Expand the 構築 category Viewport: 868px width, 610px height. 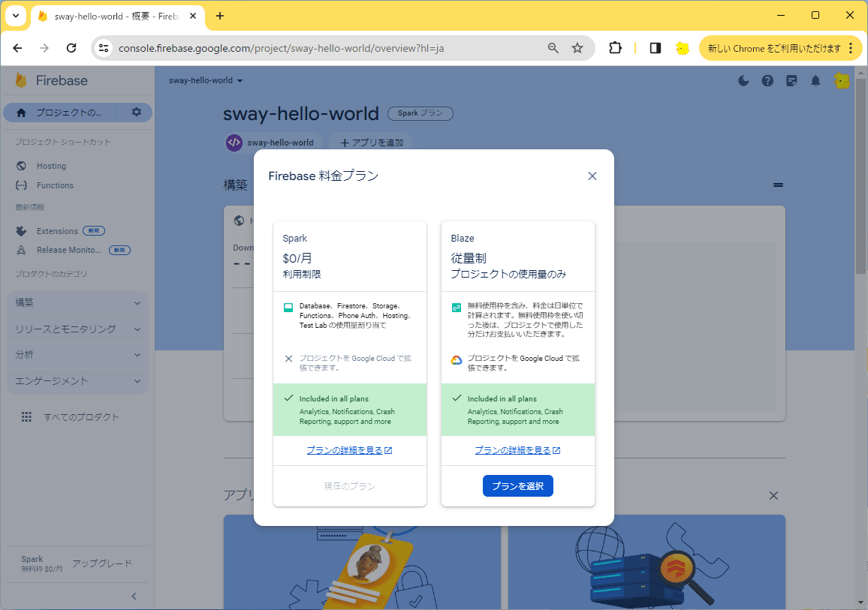[x=77, y=303]
